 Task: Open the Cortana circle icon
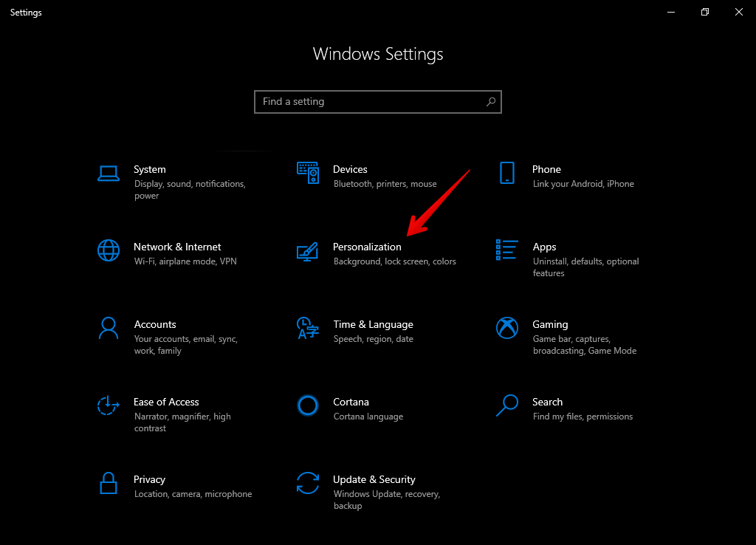(308, 405)
